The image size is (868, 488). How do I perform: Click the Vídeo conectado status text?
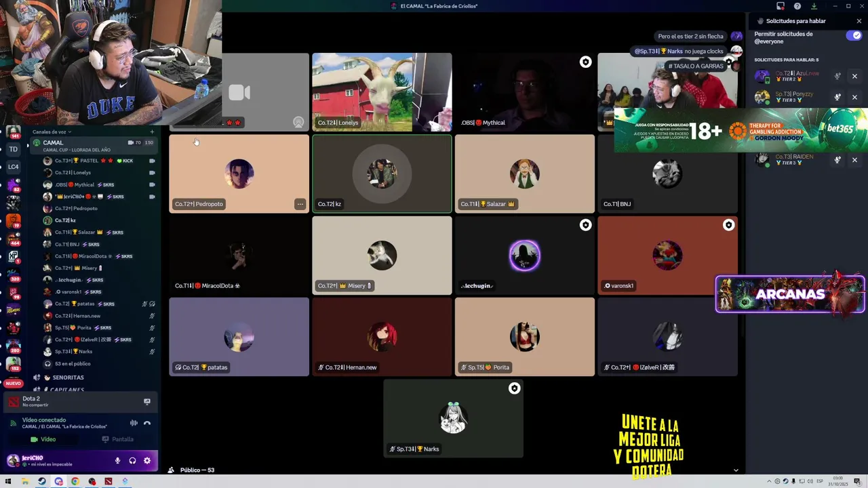point(44,420)
